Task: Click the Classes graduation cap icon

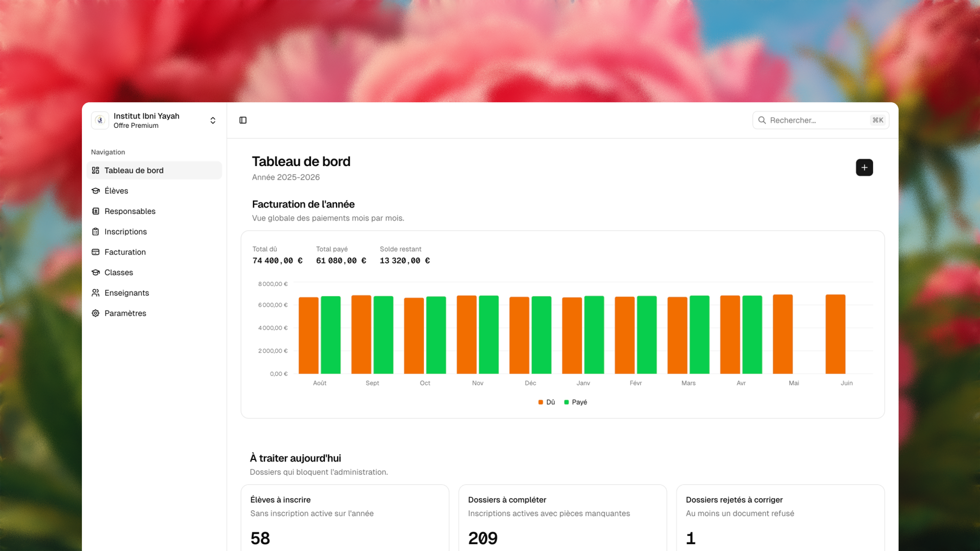Action: click(96, 272)
